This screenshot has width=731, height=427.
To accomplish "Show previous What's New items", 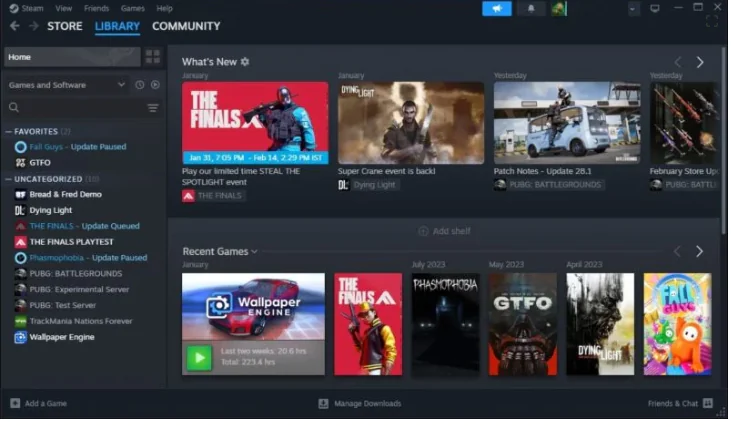I will click(x=678, y=62).
